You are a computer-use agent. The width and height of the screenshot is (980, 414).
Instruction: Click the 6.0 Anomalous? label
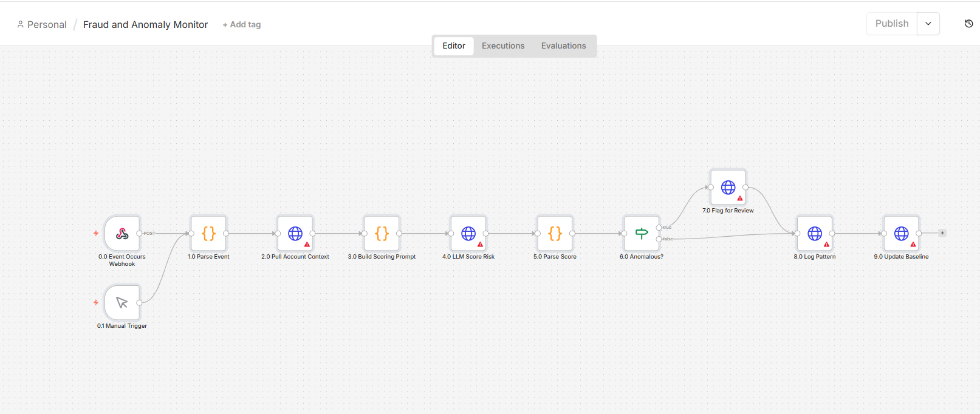[642, 257]
